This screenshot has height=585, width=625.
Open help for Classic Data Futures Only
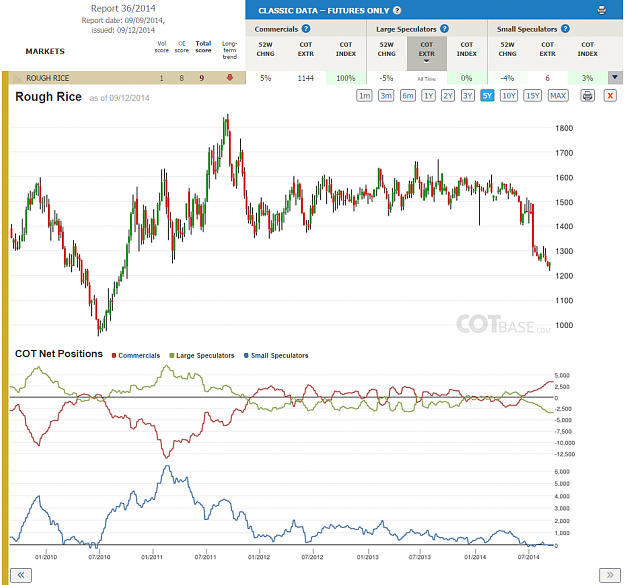coord(397,10)
